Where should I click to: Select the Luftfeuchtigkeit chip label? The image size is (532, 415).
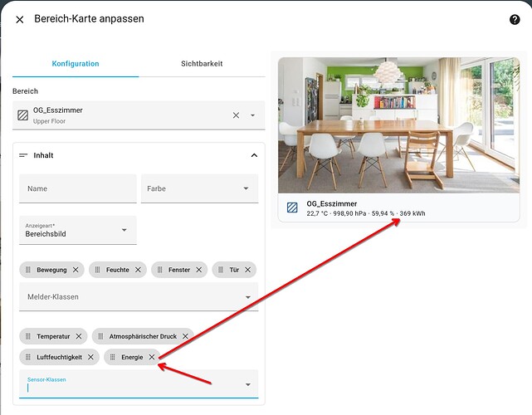pos(60,357)
